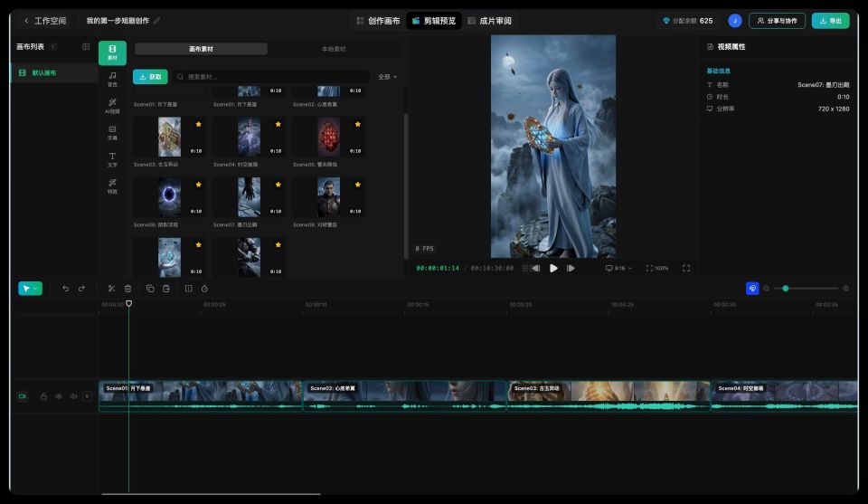Screen dimensions: 868x504
Task: Switch to the 创作画布 tab
Action: point(378,21)
